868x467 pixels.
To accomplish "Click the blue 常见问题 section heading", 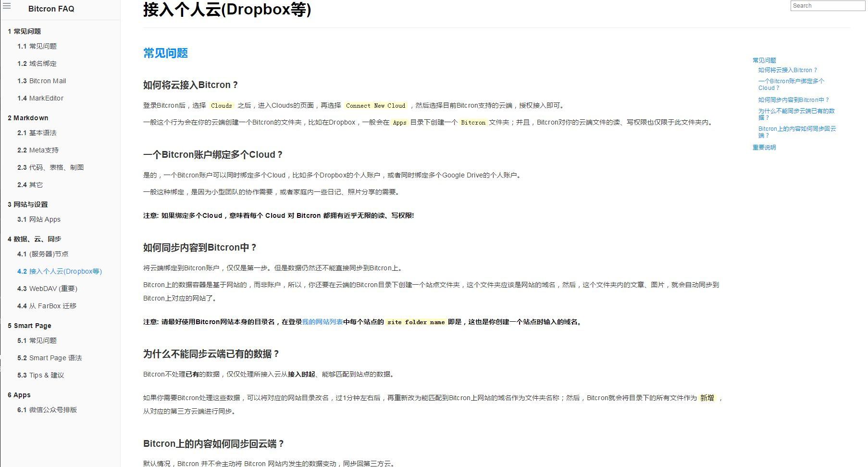I will (x=165, y=53).
